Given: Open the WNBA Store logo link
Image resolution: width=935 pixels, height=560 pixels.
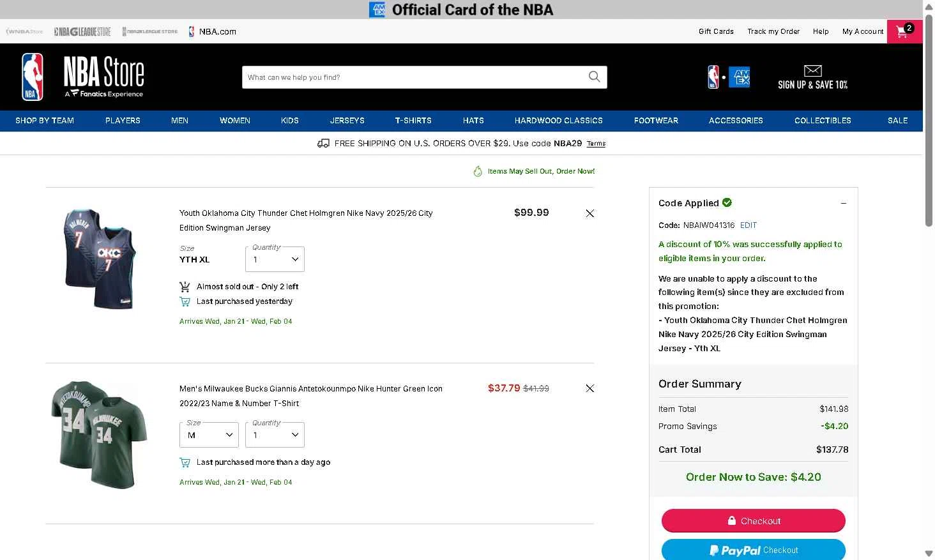Looking at the screenshot, I should (25, 31).
